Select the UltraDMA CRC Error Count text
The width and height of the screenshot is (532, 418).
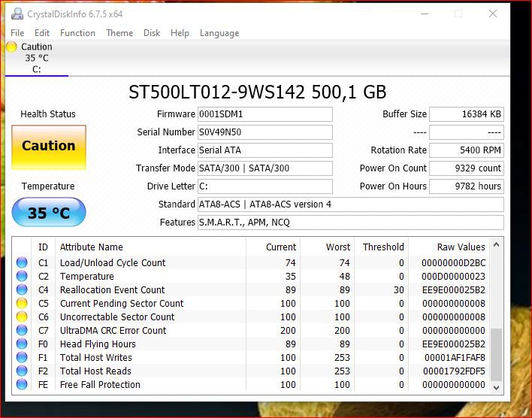tap(113, 330)
